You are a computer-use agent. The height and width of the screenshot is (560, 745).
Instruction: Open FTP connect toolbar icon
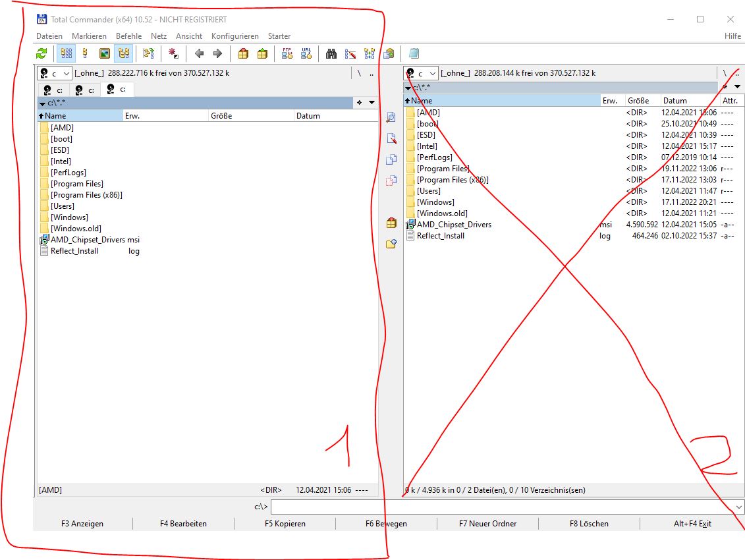[x=287, y=54]
